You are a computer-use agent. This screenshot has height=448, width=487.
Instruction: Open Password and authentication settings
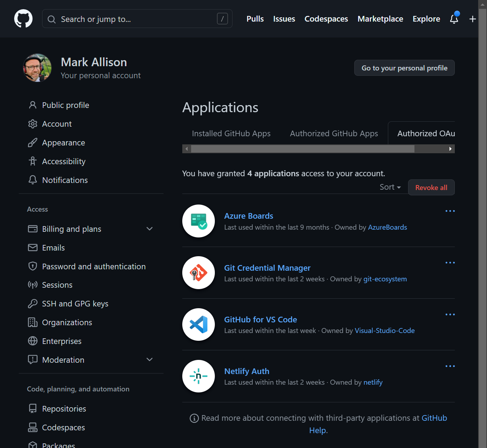pyautogui.click(x=94, y=266)
